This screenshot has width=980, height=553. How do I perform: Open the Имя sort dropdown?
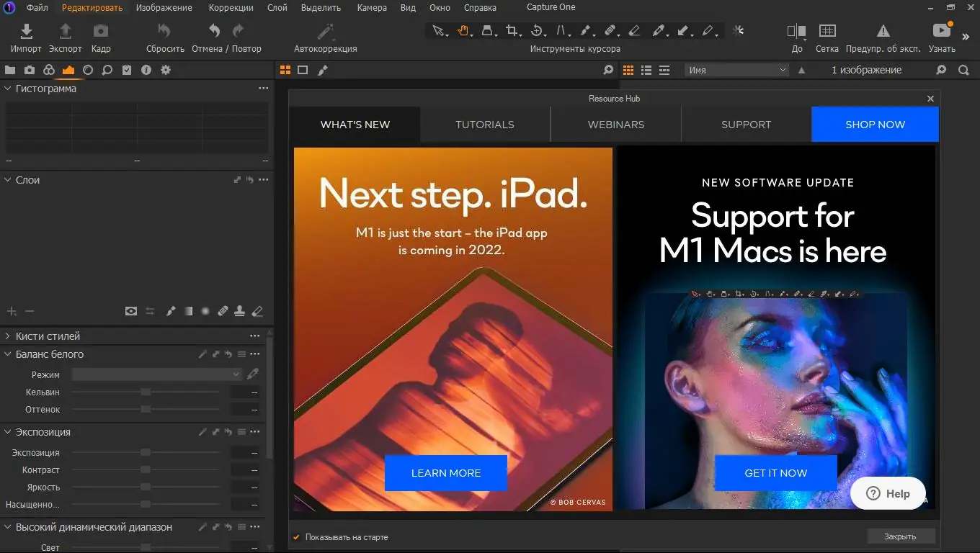point(736,70)
